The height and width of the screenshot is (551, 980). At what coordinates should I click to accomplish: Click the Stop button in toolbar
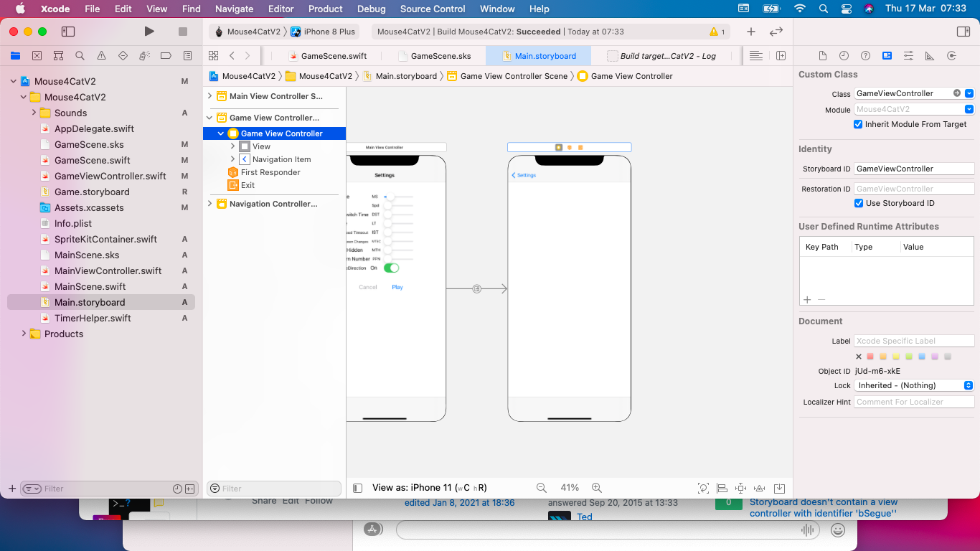(x=183, y=32)
